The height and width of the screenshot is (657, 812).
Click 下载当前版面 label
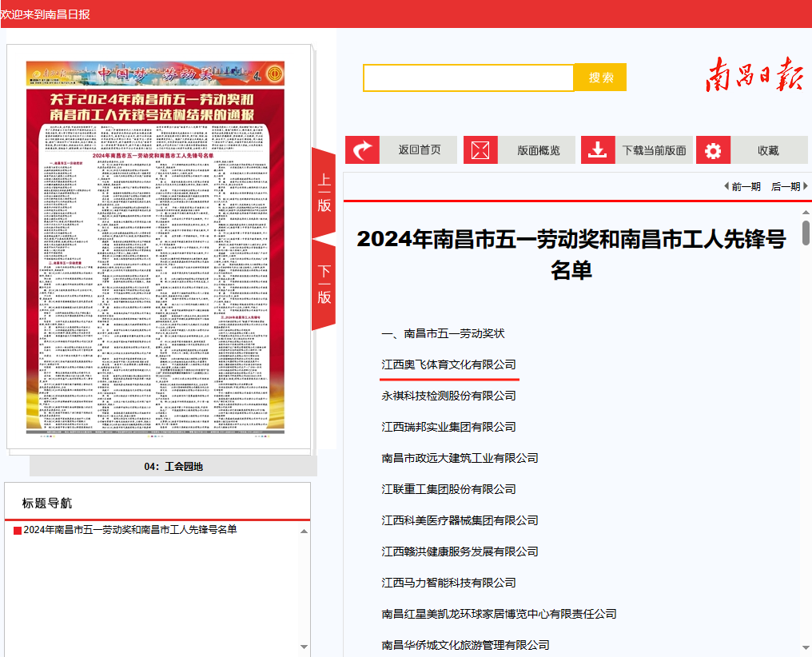coord(654,150)
